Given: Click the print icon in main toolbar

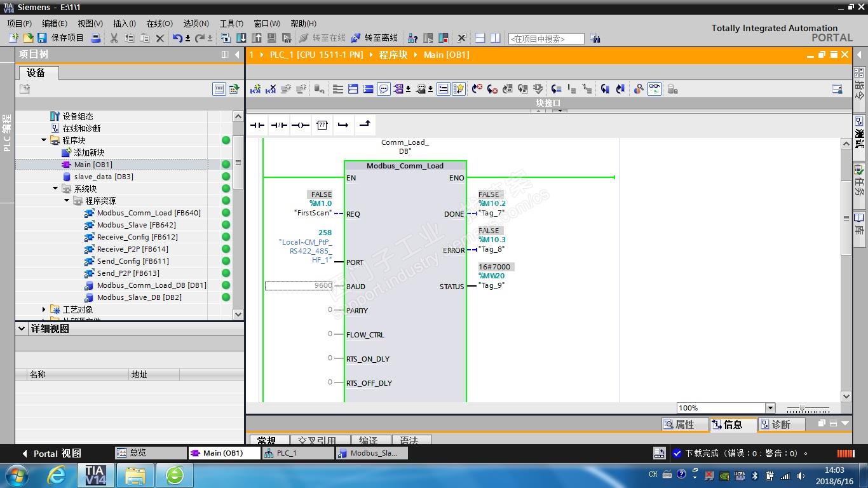Looking at the screenshot, I should pyautogui.click(x=96, y=38).
